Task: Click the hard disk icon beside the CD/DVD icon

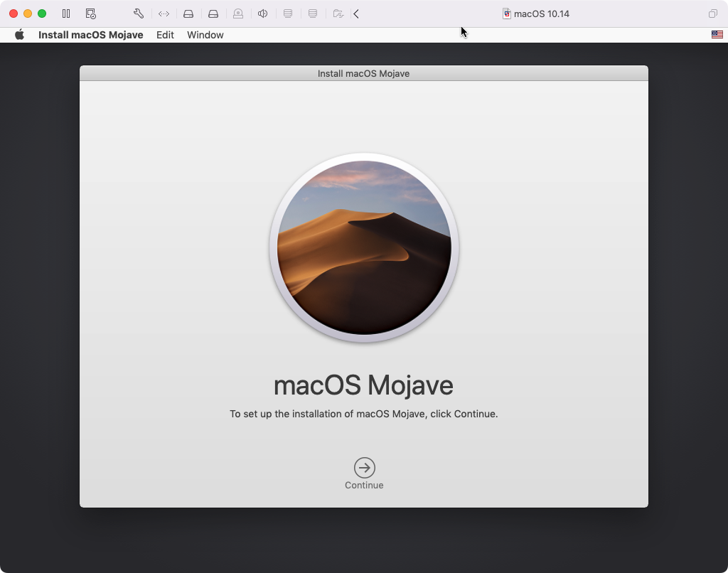Action: (213, 14)
